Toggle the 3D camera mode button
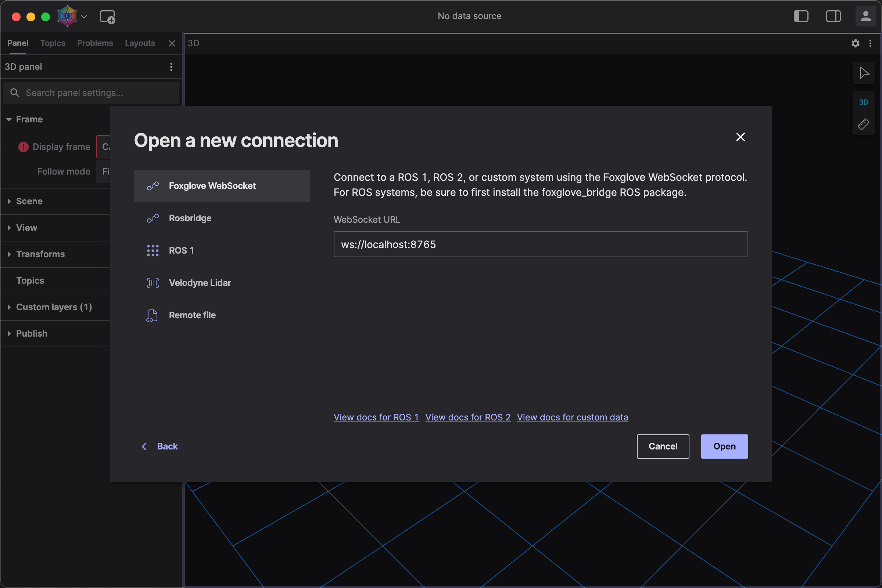 click(864, 102)
